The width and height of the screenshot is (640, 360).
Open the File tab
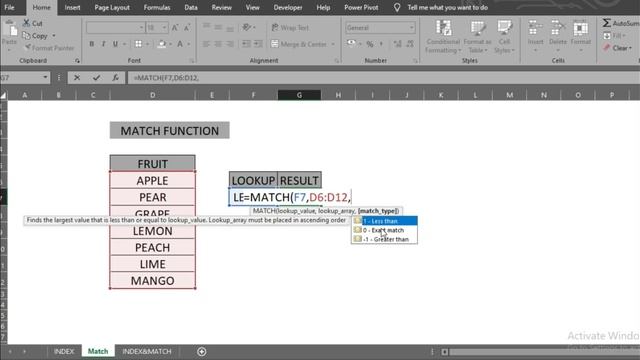pos(9,7)
